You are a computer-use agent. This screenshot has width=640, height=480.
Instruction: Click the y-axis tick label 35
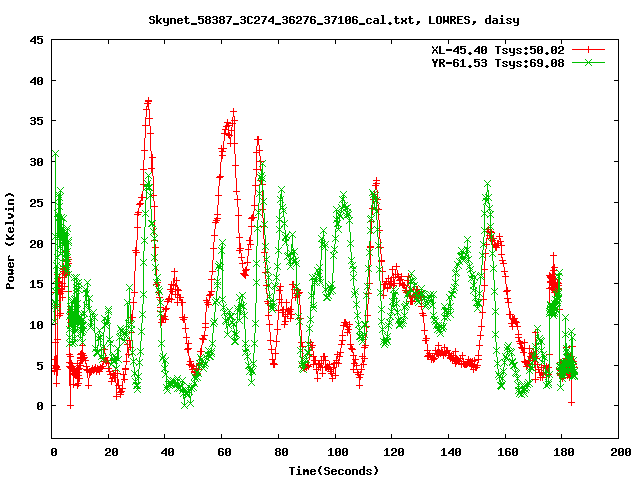(36, 121)
